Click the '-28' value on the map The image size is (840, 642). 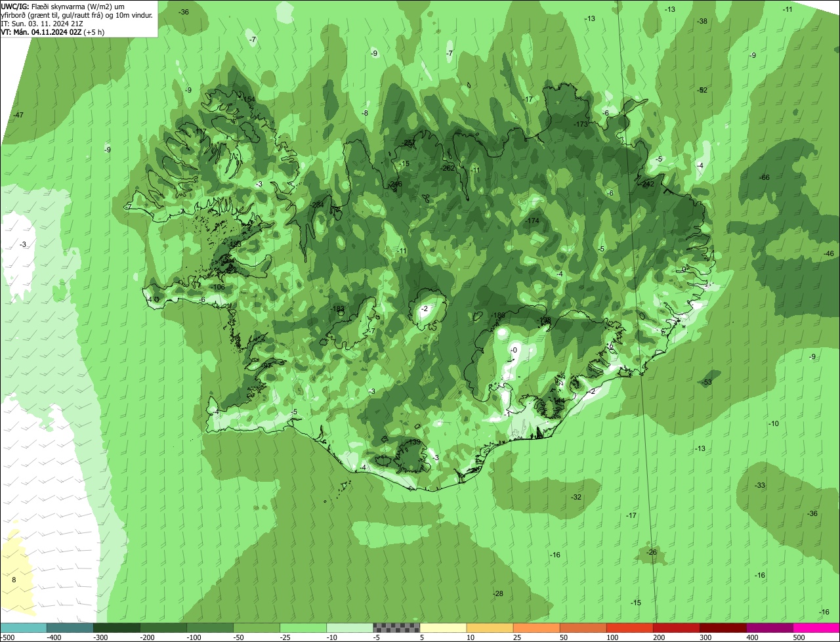tap(498, 593)
